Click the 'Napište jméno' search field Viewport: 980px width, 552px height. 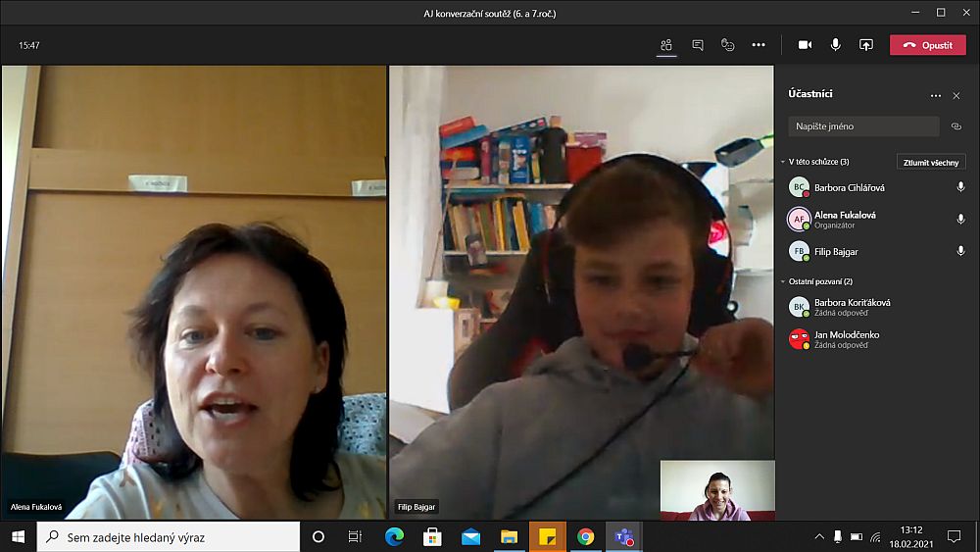[x=862, y=126]
